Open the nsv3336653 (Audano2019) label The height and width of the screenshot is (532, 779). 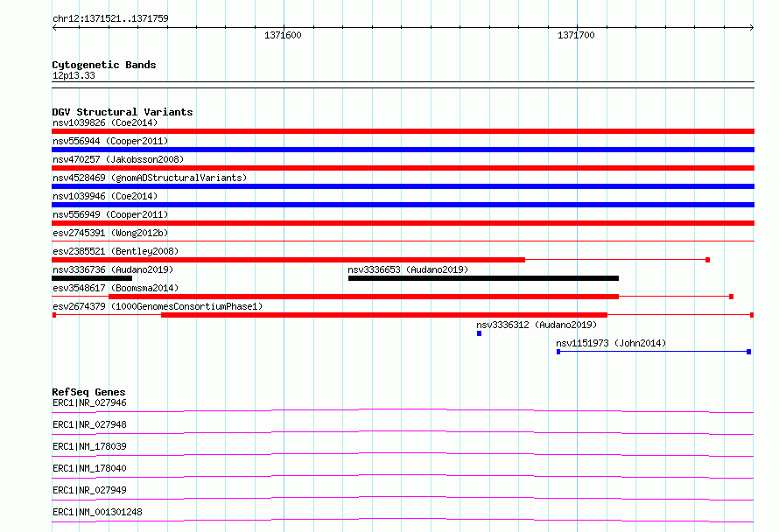[x=408, y=269]
